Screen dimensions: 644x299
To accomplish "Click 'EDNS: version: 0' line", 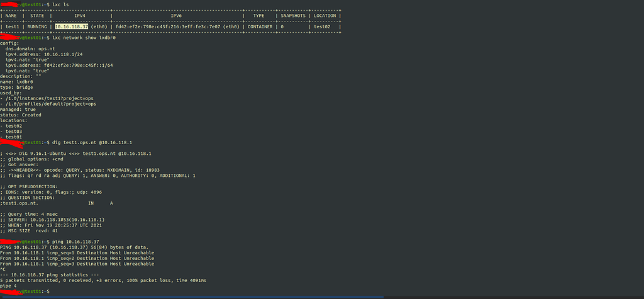I will tap(51, 192).
